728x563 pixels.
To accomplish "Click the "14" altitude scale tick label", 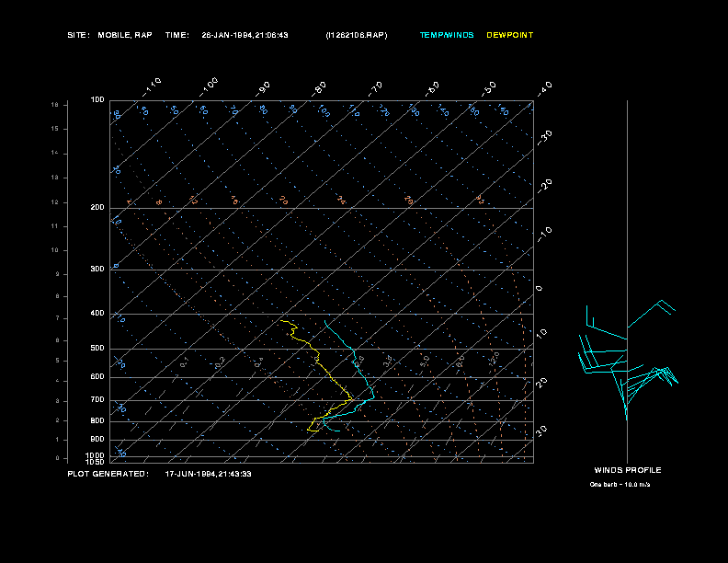I will [x=55, y=153].
